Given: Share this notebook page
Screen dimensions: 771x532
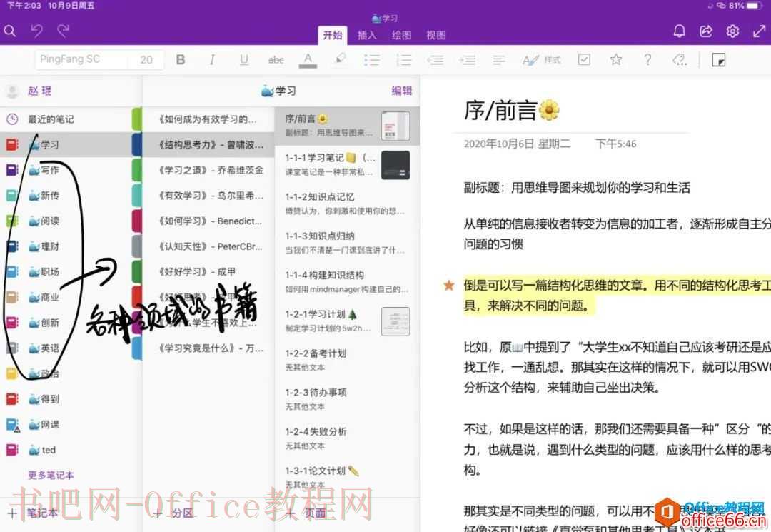Looking at the screenshot, I should (706, 31).
